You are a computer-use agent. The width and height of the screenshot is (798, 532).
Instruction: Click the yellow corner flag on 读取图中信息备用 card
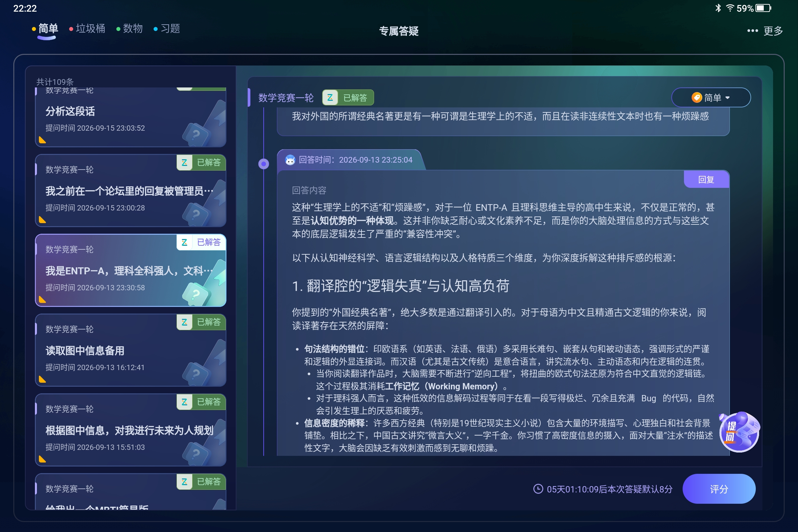[x=43, y=379]
